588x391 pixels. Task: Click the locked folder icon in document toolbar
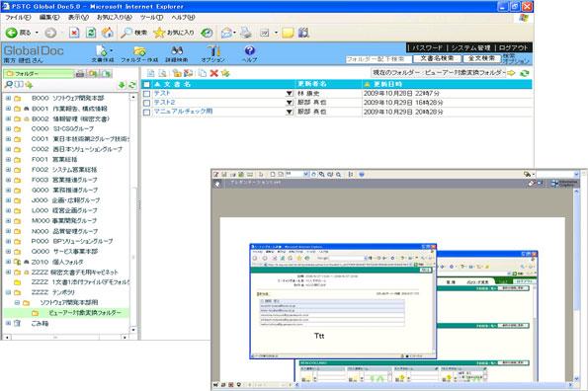coord(177,73)
